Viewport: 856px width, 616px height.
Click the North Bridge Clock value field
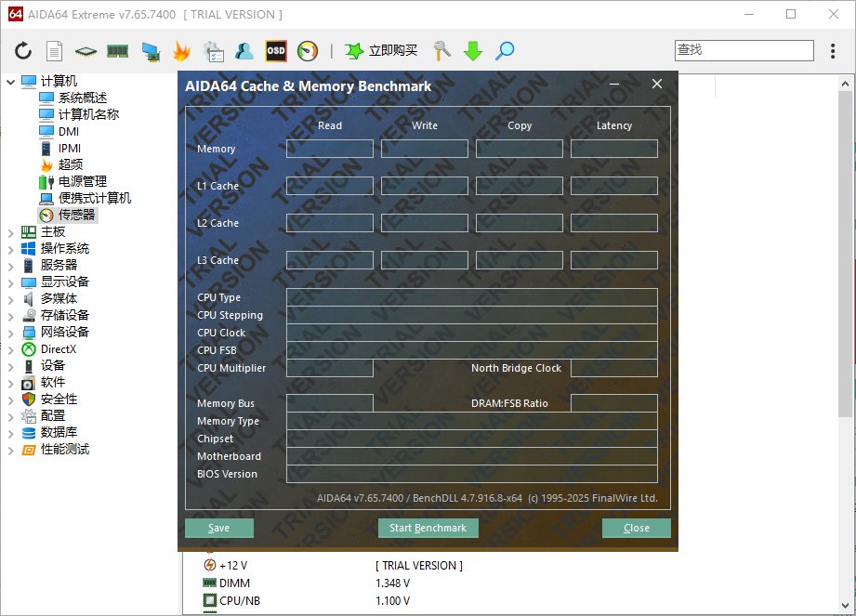(614, 368)
